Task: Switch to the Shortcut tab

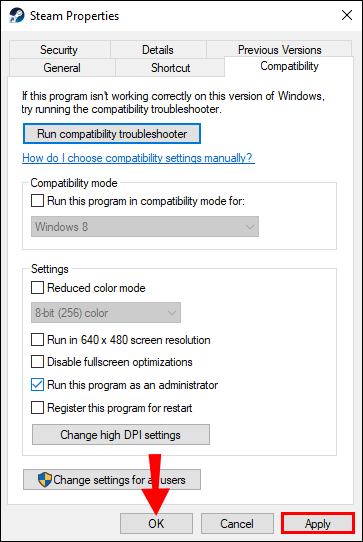Action: tap(170, 67)
